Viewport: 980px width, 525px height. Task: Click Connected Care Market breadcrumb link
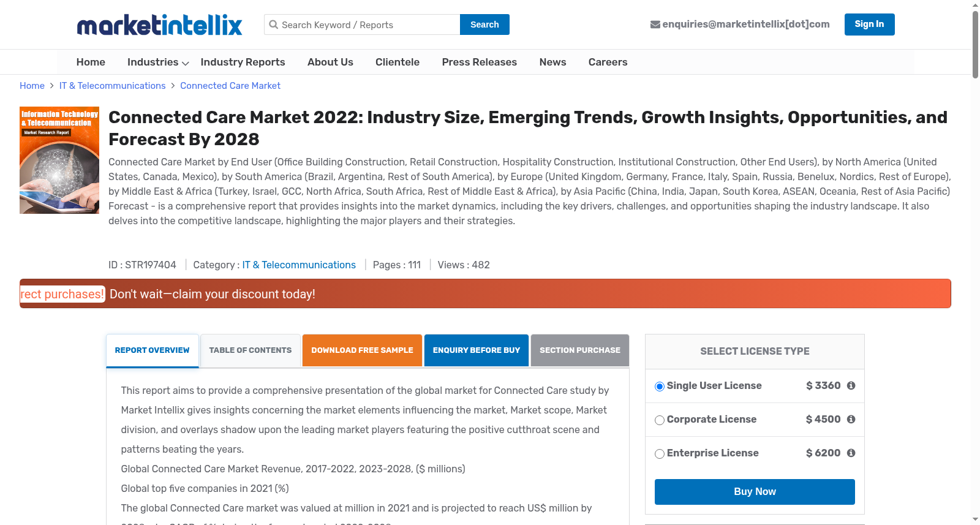pos(230,86)
